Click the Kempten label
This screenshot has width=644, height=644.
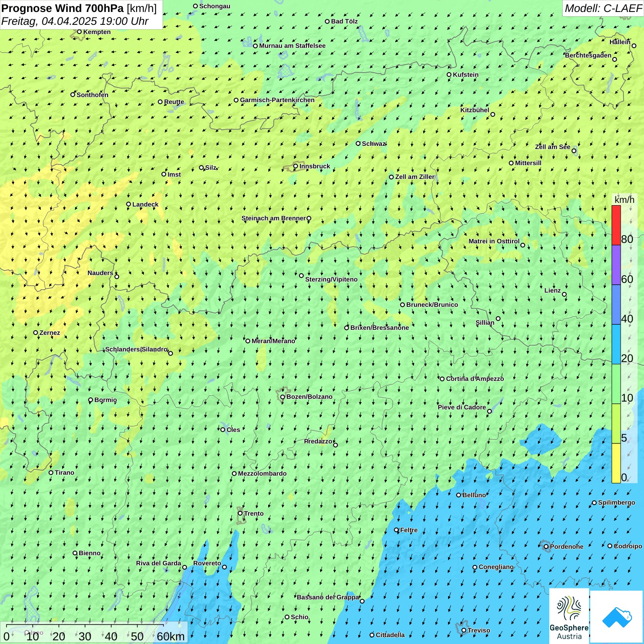click(97, 32)
